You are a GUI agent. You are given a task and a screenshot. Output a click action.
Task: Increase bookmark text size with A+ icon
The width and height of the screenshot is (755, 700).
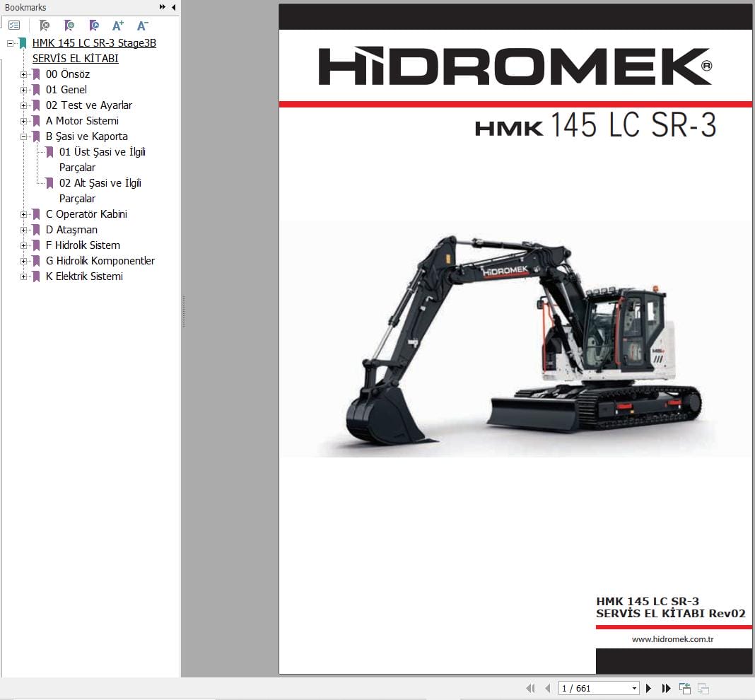(x=118, y=25)
